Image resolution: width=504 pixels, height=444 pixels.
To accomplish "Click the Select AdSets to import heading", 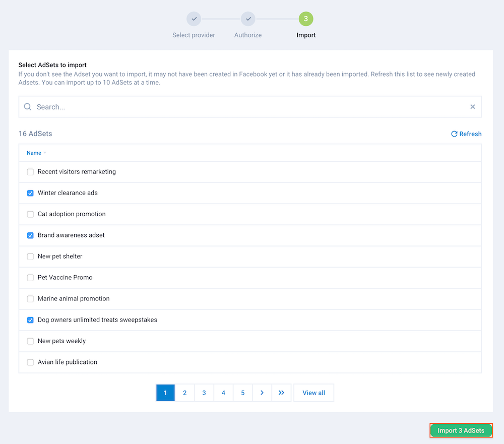I will click(52, 65).
